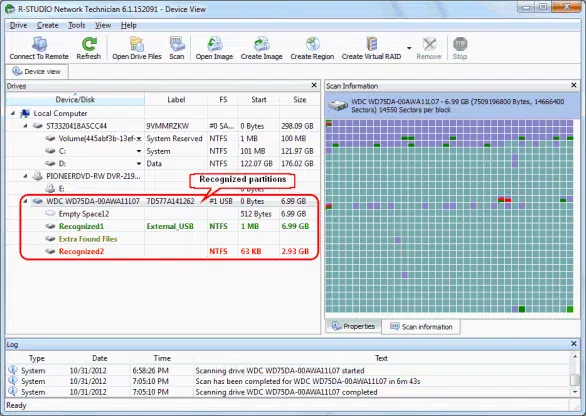Close the Drives panel
Viewport: 586px width, 416px height.
pyautogui.click(x=314, y=86)
